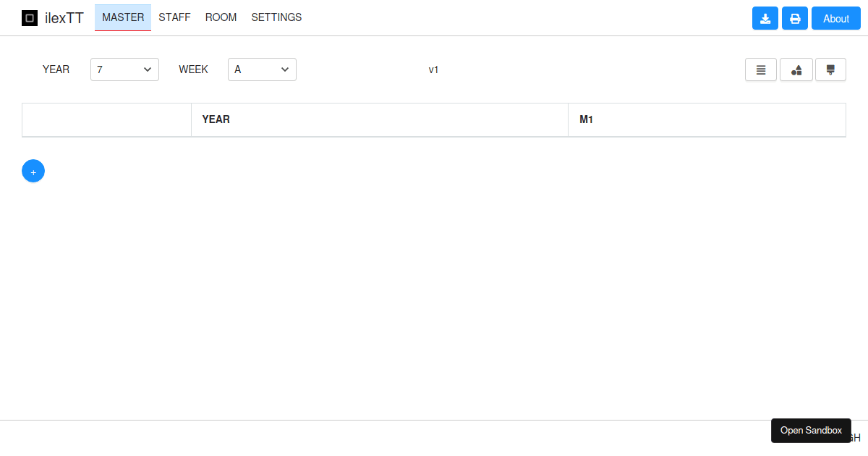Open the SETTINGS tab
Image resolution: width=868 pixels, height=456 pixels.
coord(276,17)
